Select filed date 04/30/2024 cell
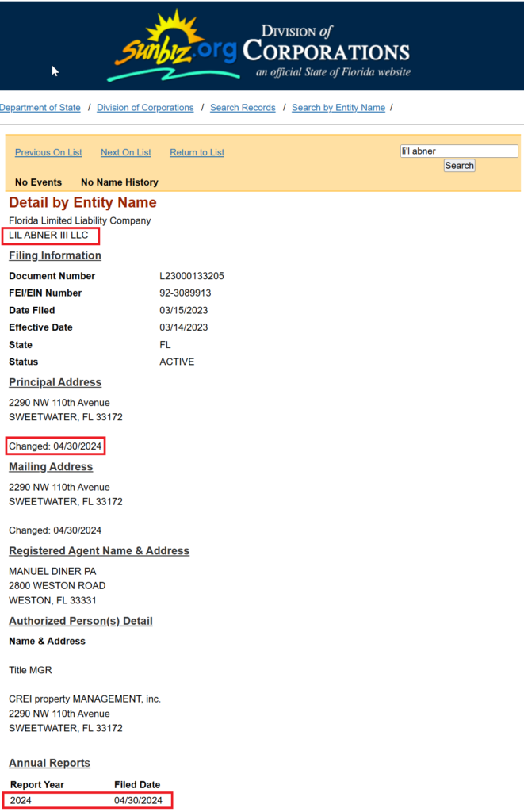 [x=138, y=801]
